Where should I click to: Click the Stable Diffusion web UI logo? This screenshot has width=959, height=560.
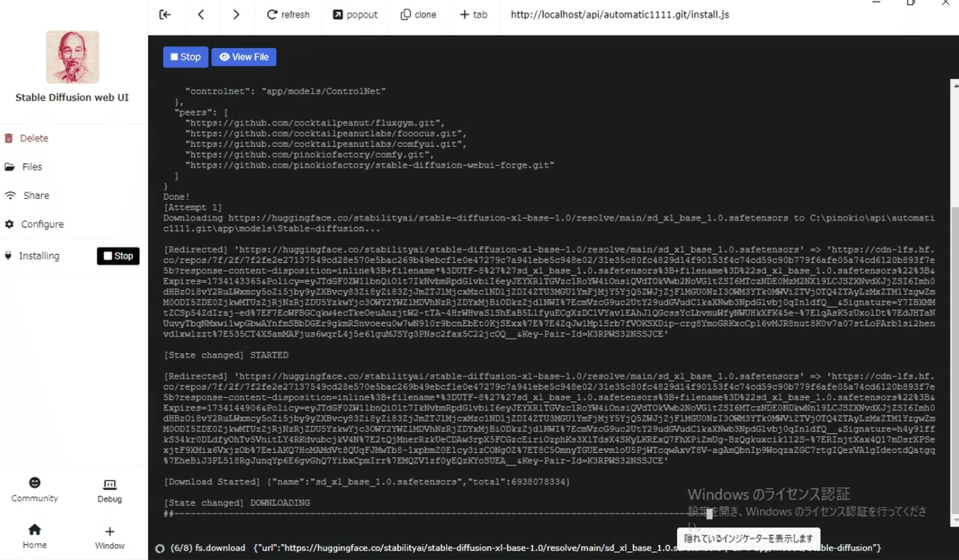coord(72,57)
